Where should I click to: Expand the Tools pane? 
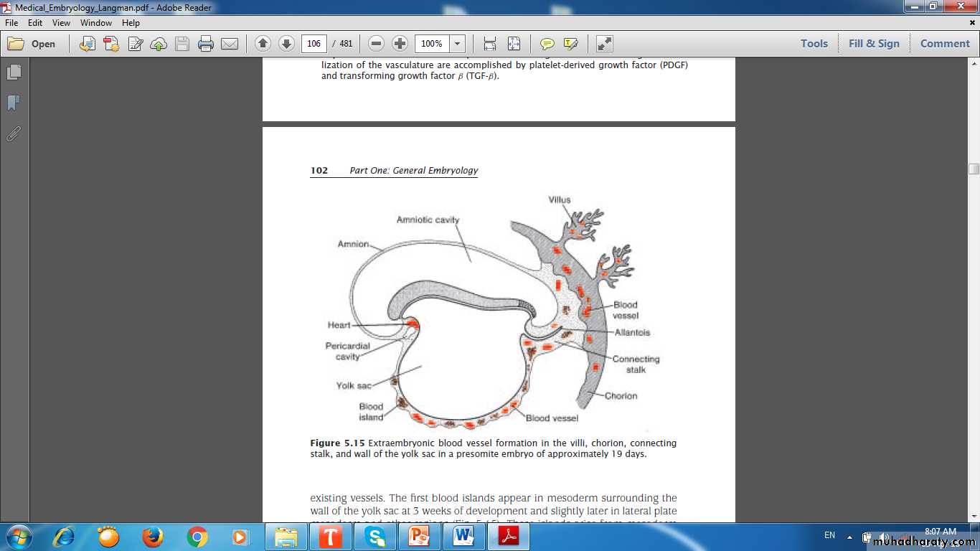coord(814,44)
